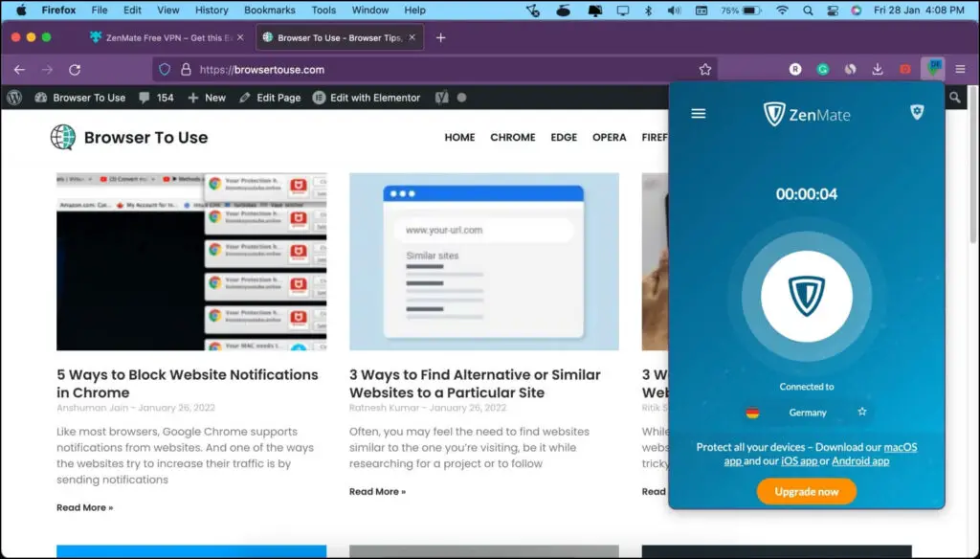Open the Firefox menu in the menu bar
Screen dimensions: 980x559
coord(58,10)
